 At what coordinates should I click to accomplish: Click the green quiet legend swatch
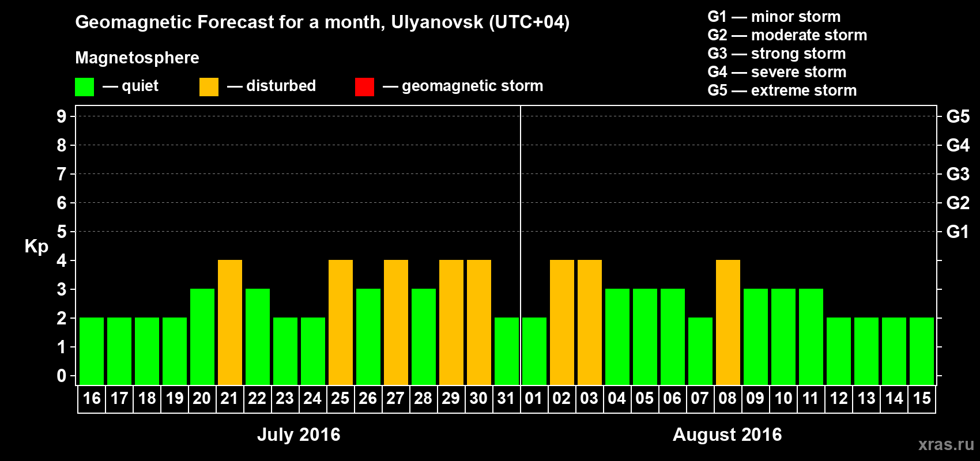[x=85, y=87]
